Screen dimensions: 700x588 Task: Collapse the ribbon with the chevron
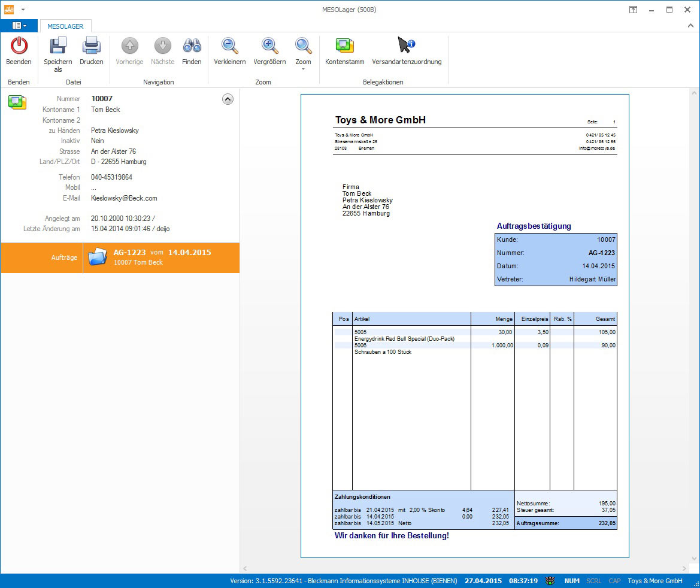(x=690, y=26)
